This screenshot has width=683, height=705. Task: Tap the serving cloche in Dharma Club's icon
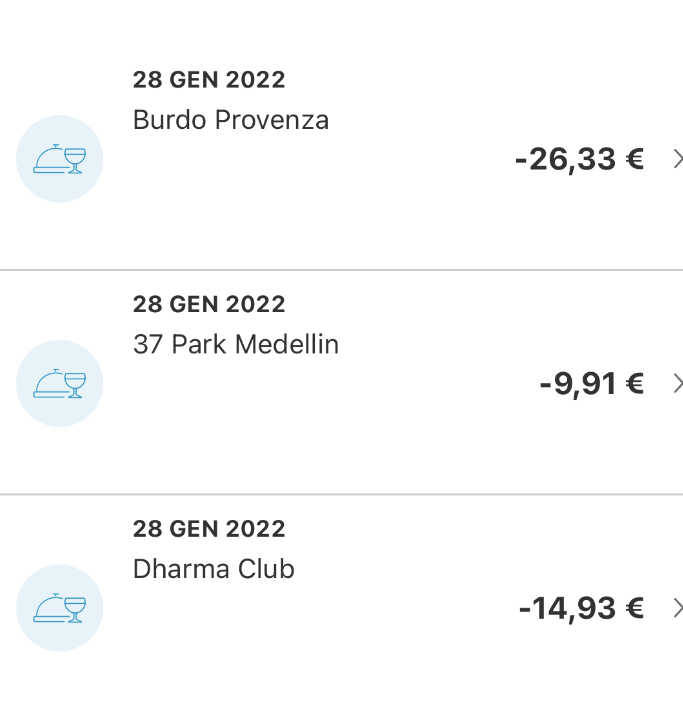(x=49, y=609)
